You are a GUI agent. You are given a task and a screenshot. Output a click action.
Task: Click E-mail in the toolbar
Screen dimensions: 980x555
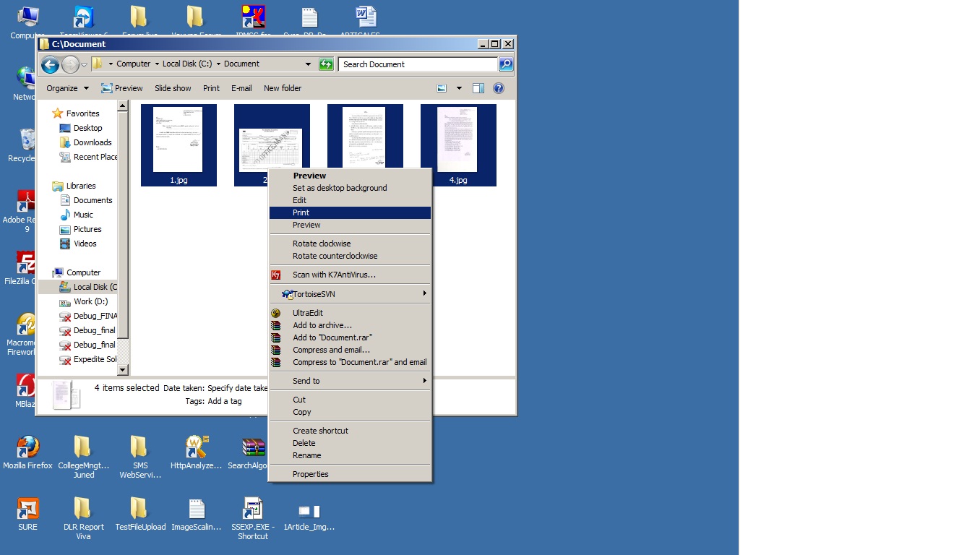[241, 88]
